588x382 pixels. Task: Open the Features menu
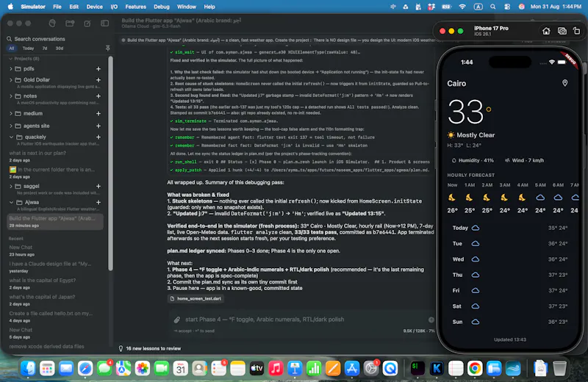[x=135, y=7]
